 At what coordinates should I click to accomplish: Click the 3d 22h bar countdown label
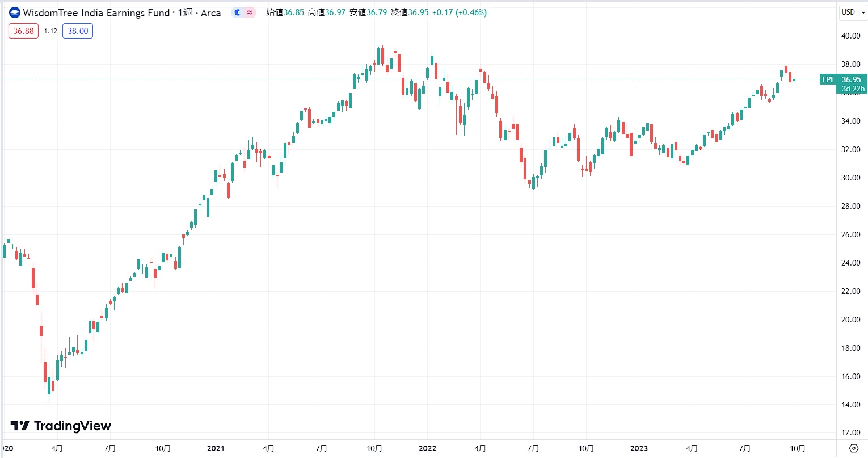tap(853, 89)
